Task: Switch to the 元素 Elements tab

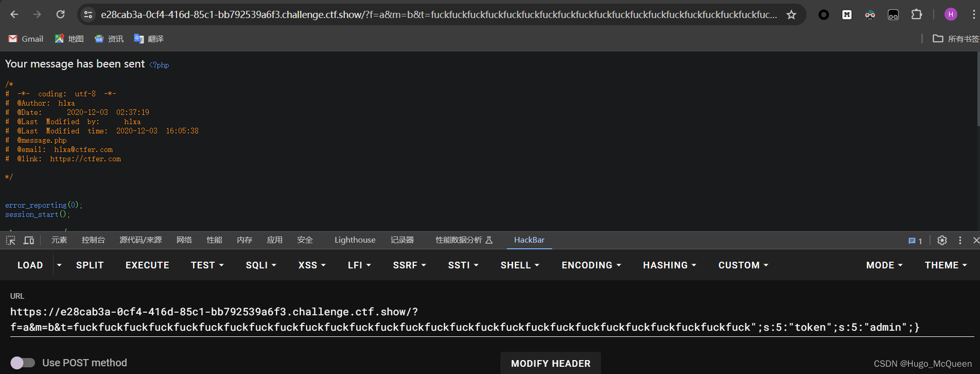Action: tap(59, 240)
